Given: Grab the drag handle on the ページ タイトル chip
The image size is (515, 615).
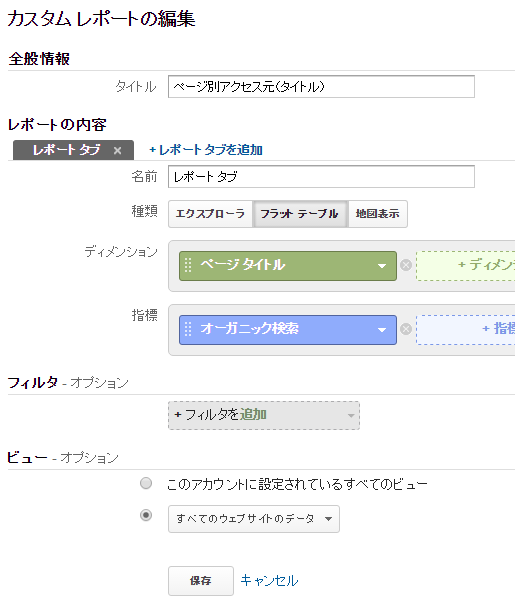Looking at the screenshot, I should click(188, 266).
